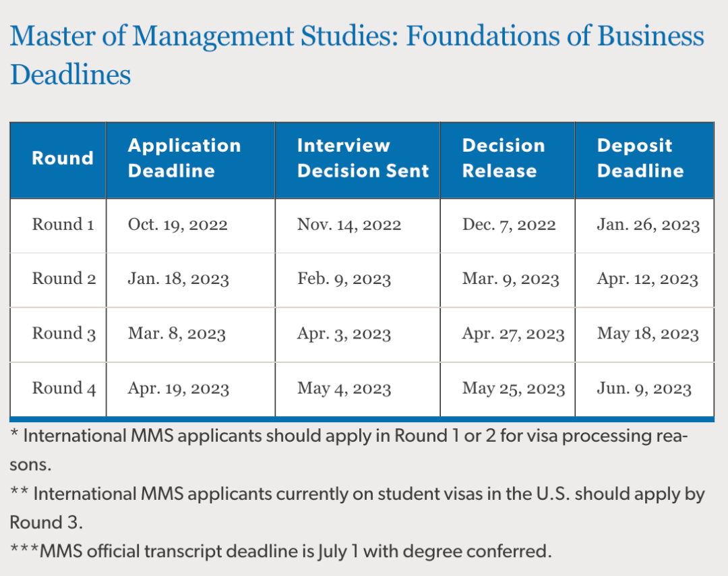Select the Round 4 row label
The height and width of the screenshot is (576, 728).
[64, 388]
